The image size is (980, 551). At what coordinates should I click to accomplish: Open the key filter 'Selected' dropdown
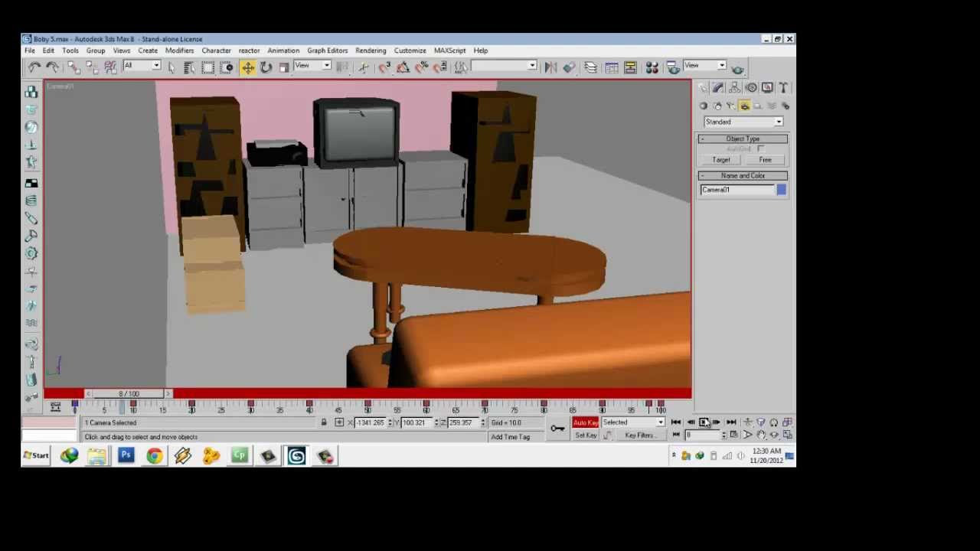click(x=633, y=422)
